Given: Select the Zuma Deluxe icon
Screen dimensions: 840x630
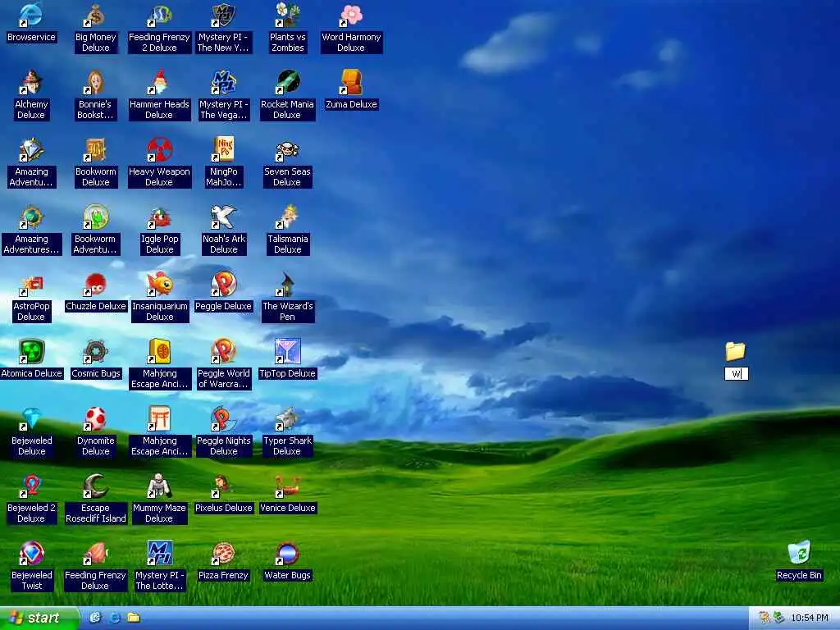Looking at the screenshot, I should (x=351, y=83).
